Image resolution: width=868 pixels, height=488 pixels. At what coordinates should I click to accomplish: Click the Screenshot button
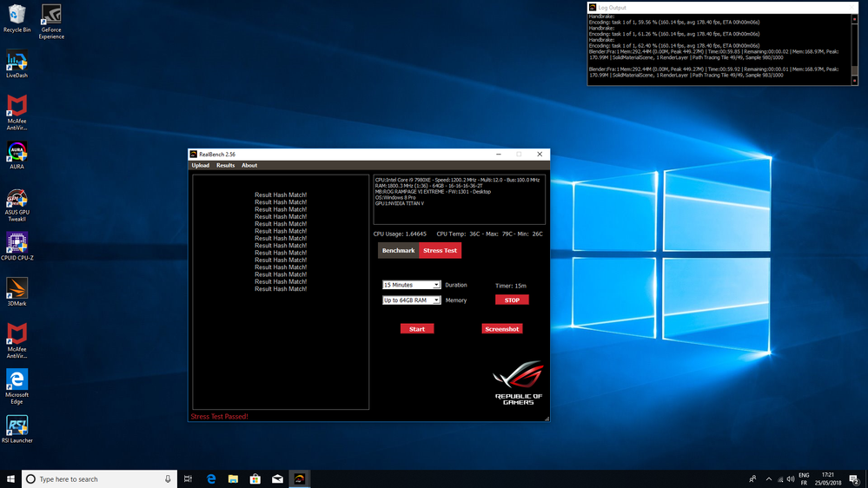click(x=502, y=328)
